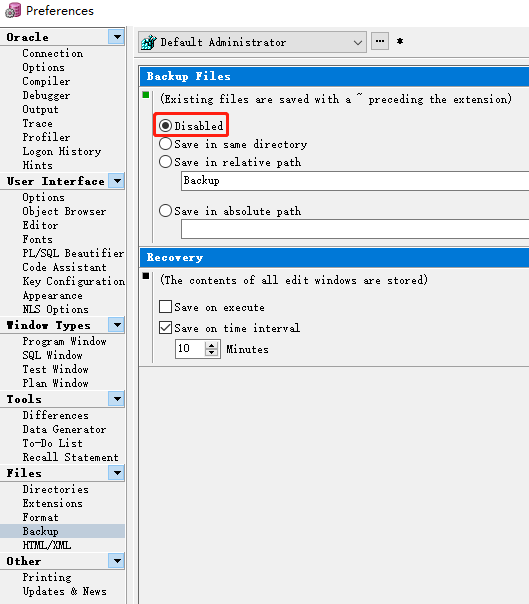
Task: Open Differences preferences
Action: pos(55,415)
